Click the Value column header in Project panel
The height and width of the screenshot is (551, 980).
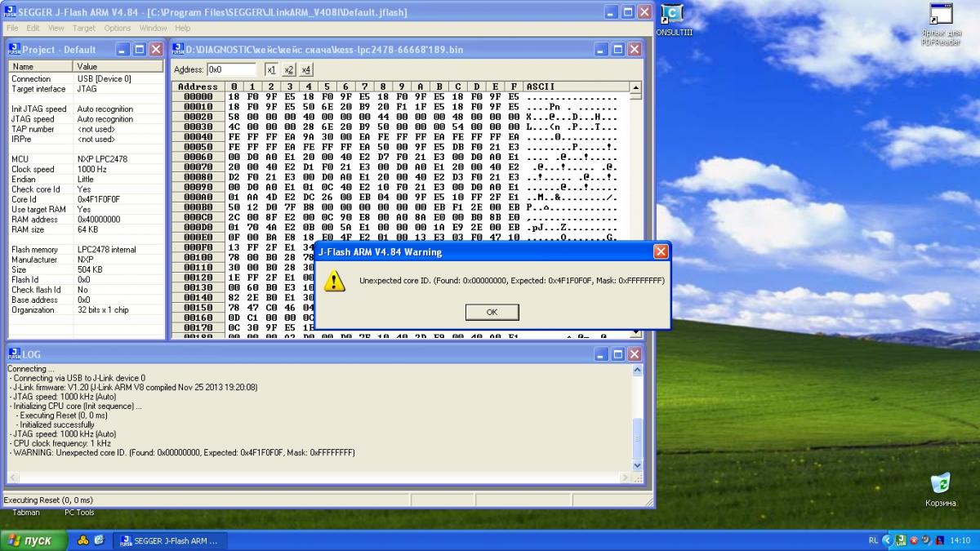[x=118, y=66]
